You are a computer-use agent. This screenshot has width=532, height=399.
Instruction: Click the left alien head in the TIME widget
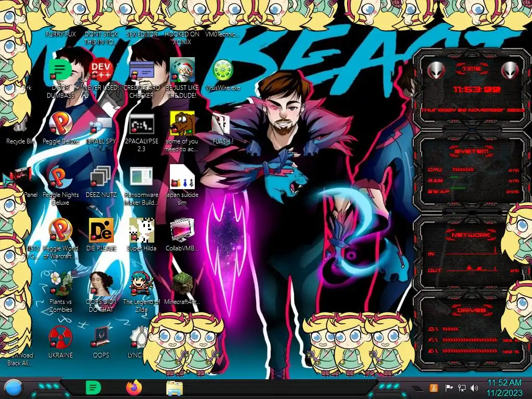[436, 70]
